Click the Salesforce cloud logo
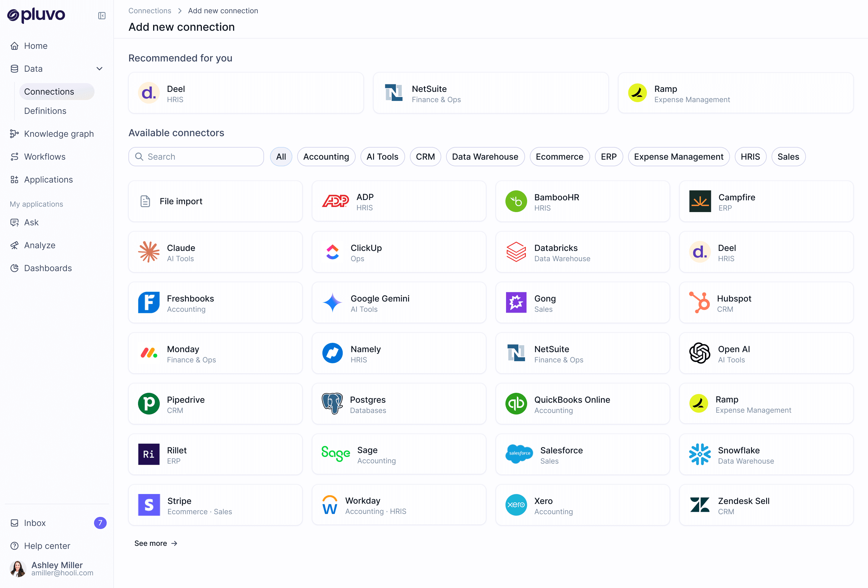The image size is (868, 588). click(519, 454)
